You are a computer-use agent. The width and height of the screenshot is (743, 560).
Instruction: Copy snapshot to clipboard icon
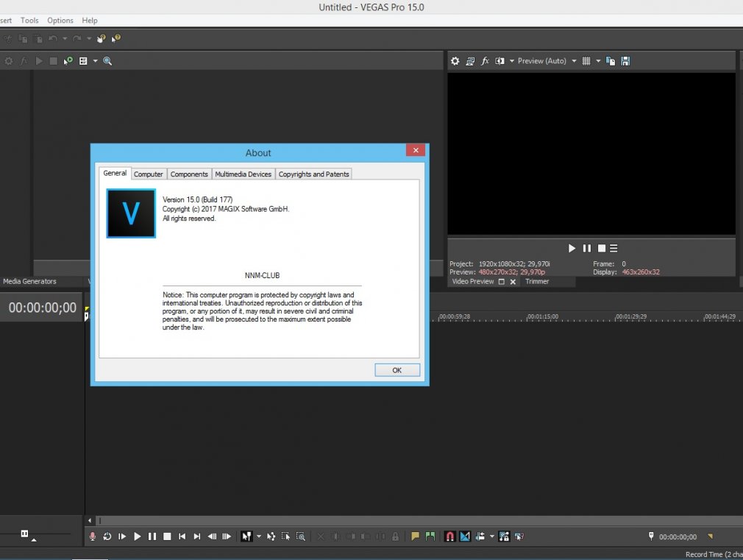click(x=611, y=60)
